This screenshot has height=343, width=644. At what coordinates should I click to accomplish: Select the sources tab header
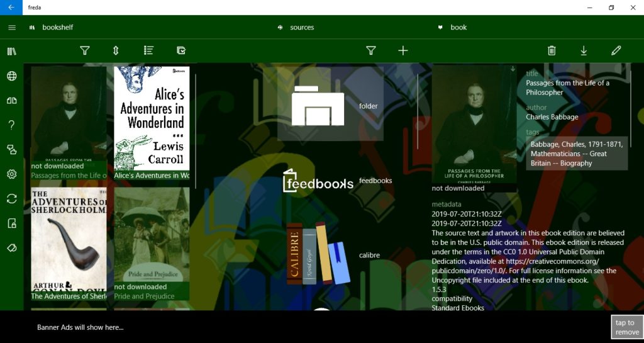pos(296,28)
